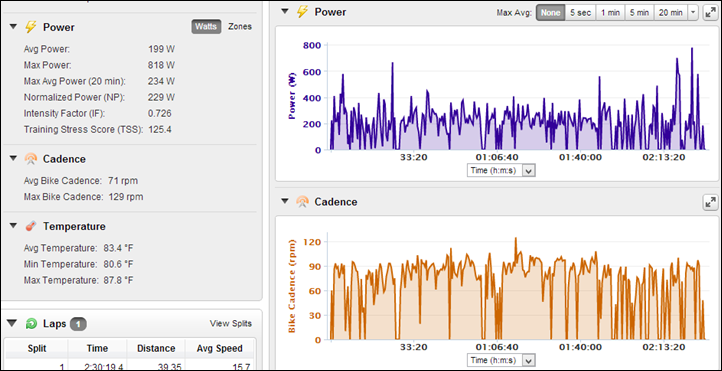Click the laps count badge showing 1

point(78,324)
